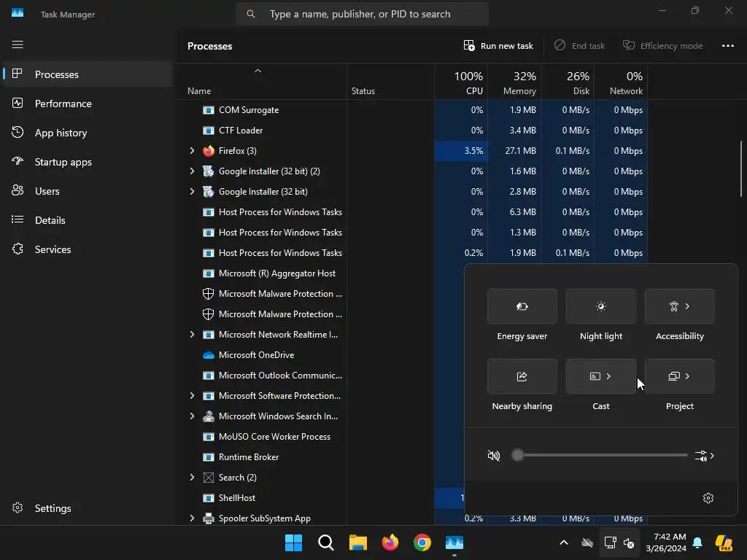Toggle Nearby sharing quick setting

click(x=522, y=376)
